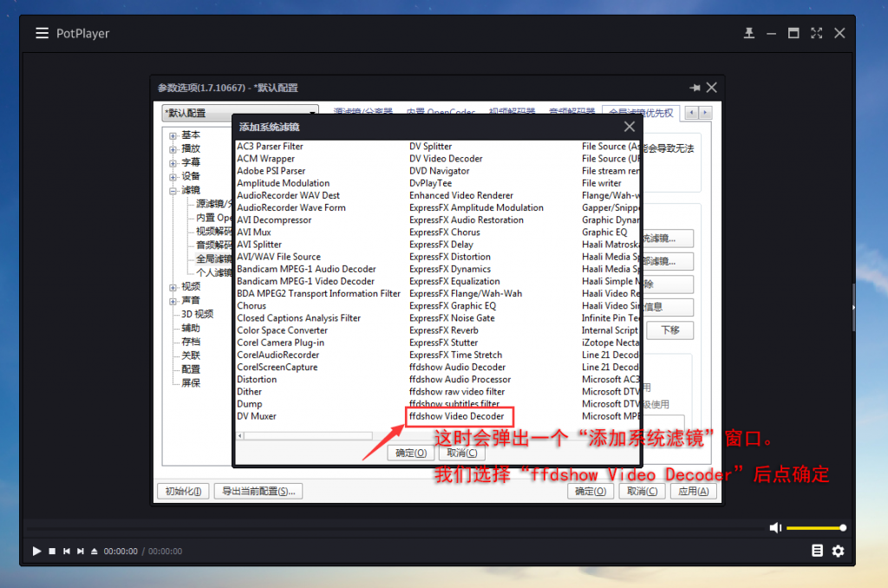The width and height of the screenshot is (888, 588).
Task: Select CorelScreenCapture filter
Action: tap(277, 367)
